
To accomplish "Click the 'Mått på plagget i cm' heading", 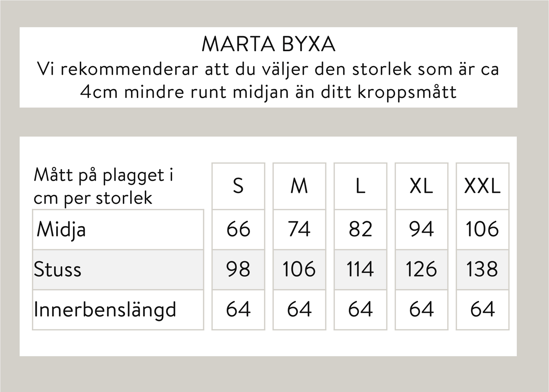I will click(x=103, y=186).
